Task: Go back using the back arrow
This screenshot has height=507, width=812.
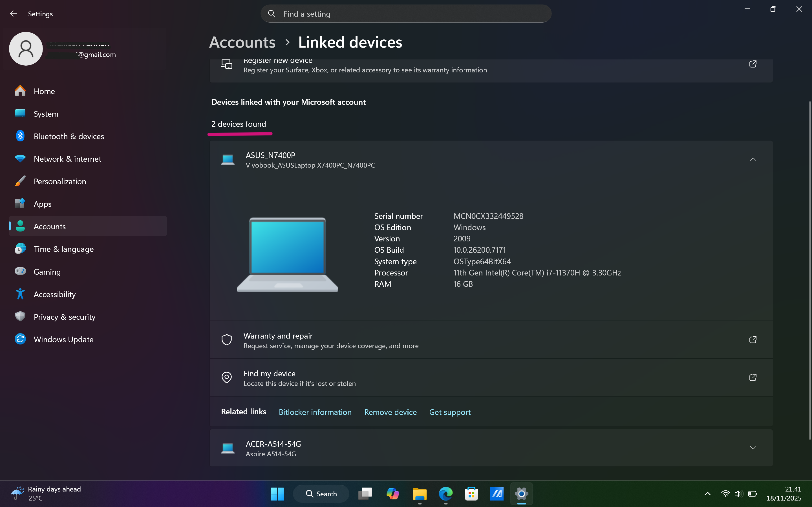Action: point(14,14)
